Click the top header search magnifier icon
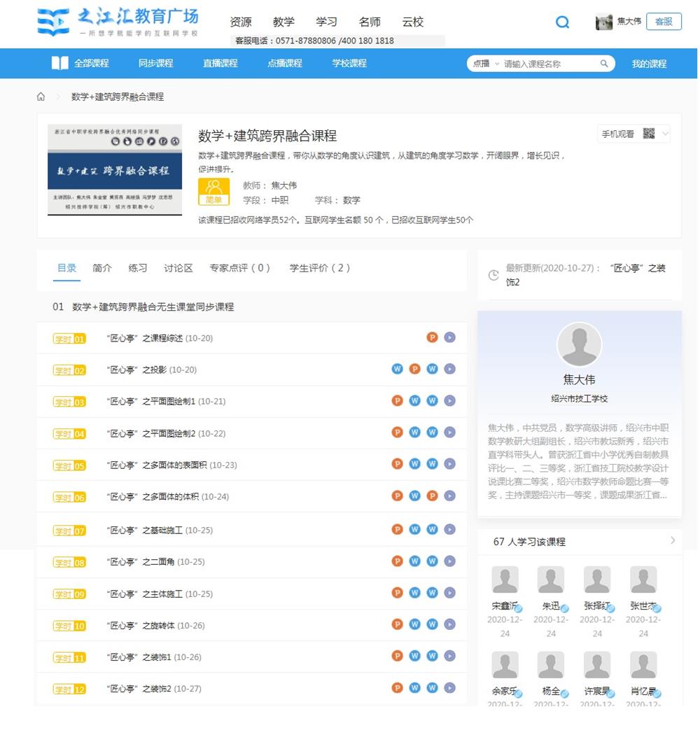Screen dimensions: 700x744 pyautogui.click(x=562, y=22)
